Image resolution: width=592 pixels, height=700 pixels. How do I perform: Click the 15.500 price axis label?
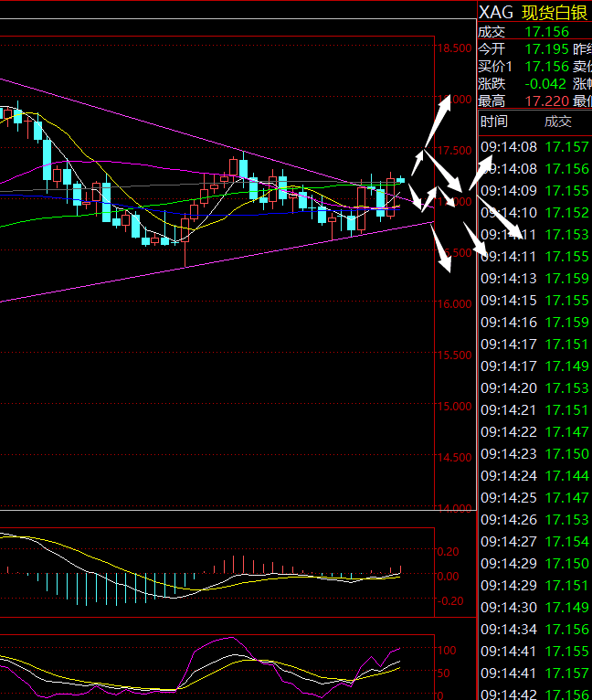pyautogui.click(x=454, y=355)
